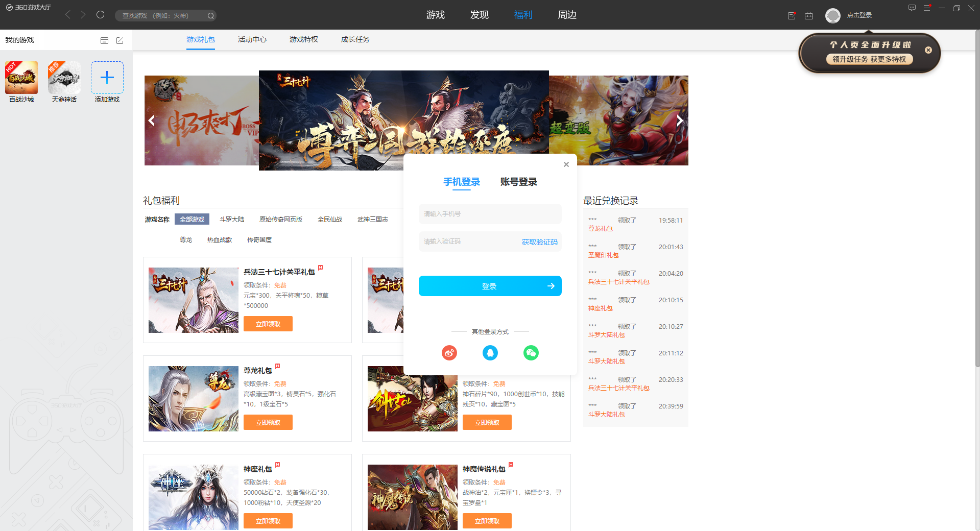Log in with the QQ icon
Image resolution: width=980 pixels, height=531 pixels.
[490, 352]
